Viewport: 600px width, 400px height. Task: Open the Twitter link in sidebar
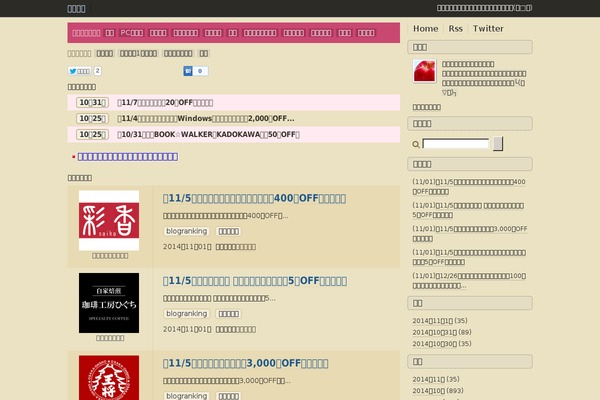coord(488,29)
